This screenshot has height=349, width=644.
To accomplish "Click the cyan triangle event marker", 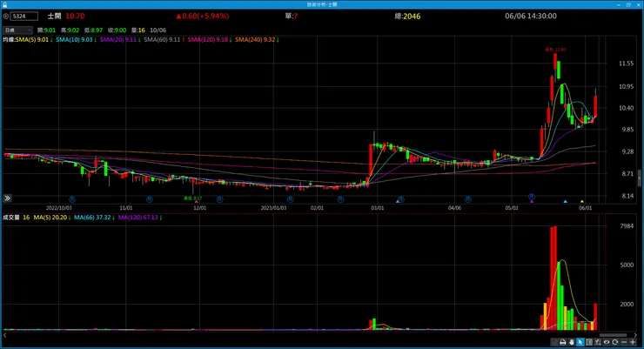I will point(565,202).
